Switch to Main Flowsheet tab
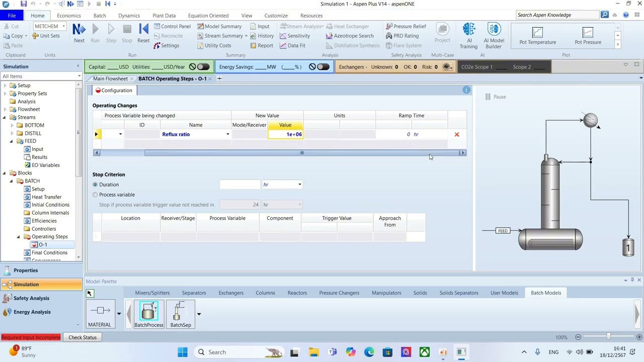 coord(110,78)
